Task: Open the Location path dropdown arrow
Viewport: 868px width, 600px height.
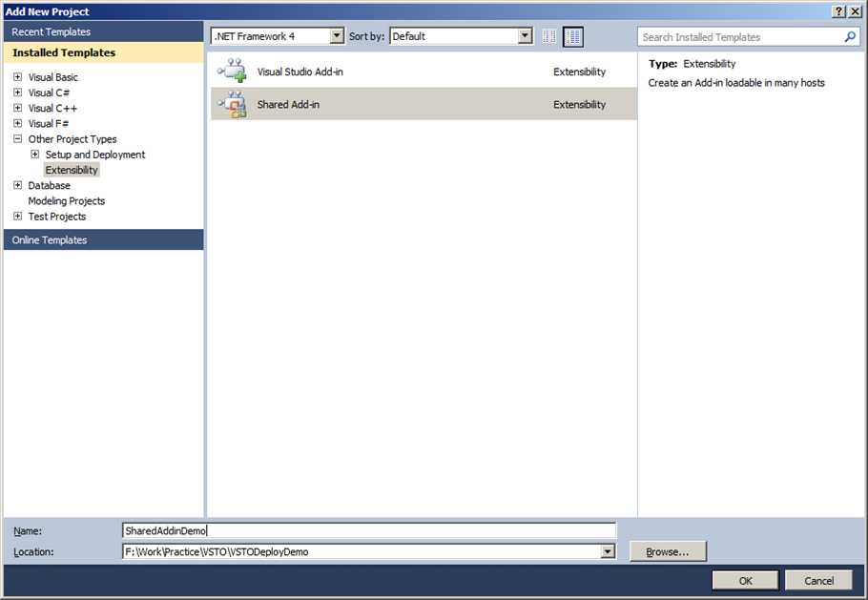Action: [x=608, y=551]
